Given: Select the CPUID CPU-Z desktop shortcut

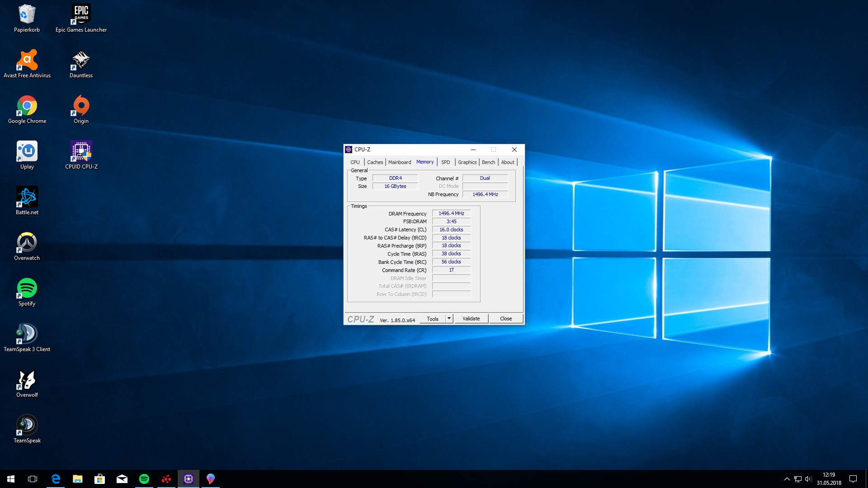Looking at the screenshot, I should (81, 152).
